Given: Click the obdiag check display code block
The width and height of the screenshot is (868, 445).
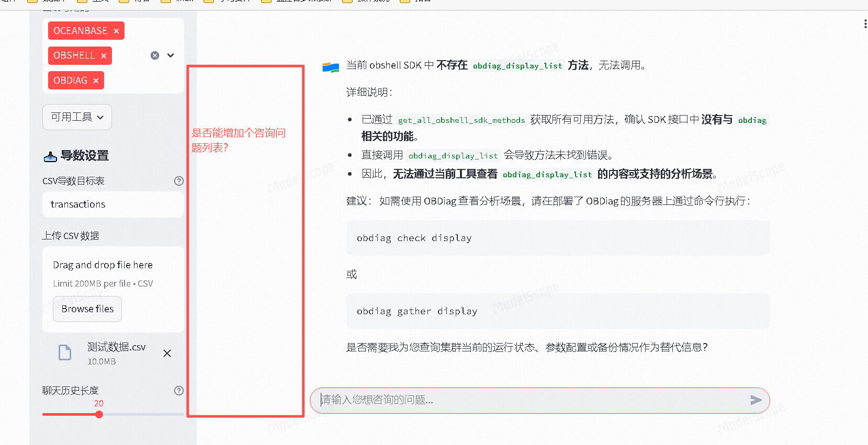Looking at the screenshot, I should (x=558, y=238).
